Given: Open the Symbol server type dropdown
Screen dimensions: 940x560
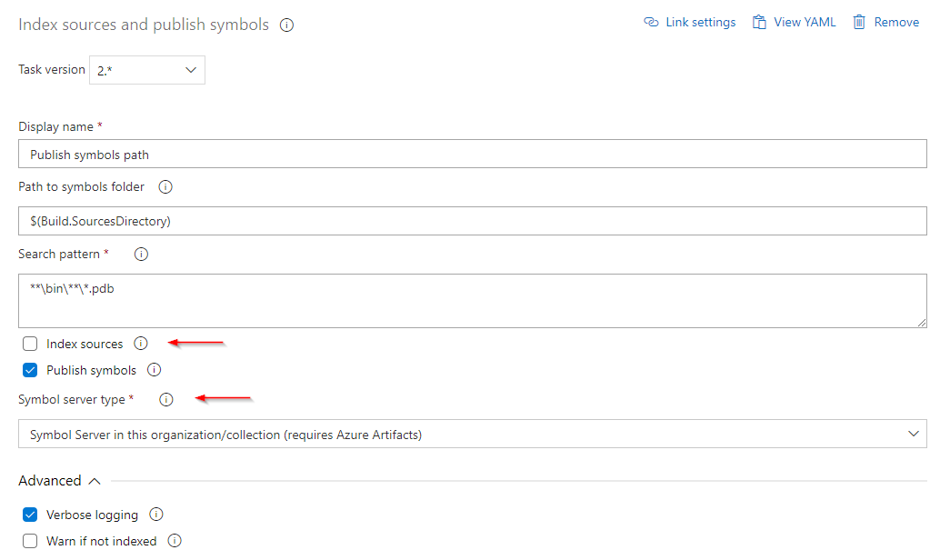Looking at the screenshot, I should 473,434.
